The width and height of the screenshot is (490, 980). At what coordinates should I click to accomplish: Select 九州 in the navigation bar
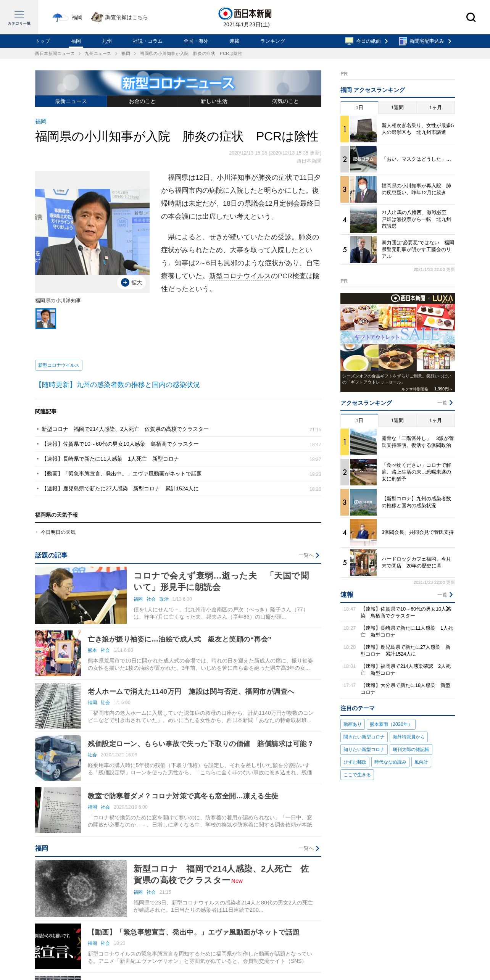[107, 41]
